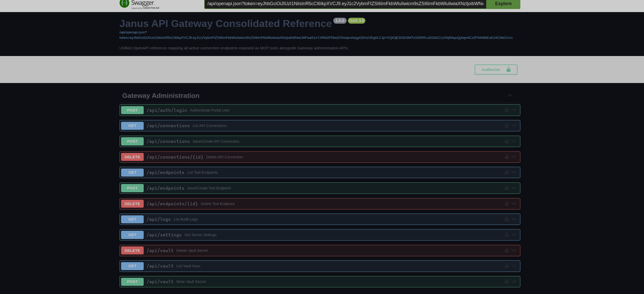Screen dimensions: 644x294
Task: Click 'List Audit Logs' summary text
Action: point(186,219)
